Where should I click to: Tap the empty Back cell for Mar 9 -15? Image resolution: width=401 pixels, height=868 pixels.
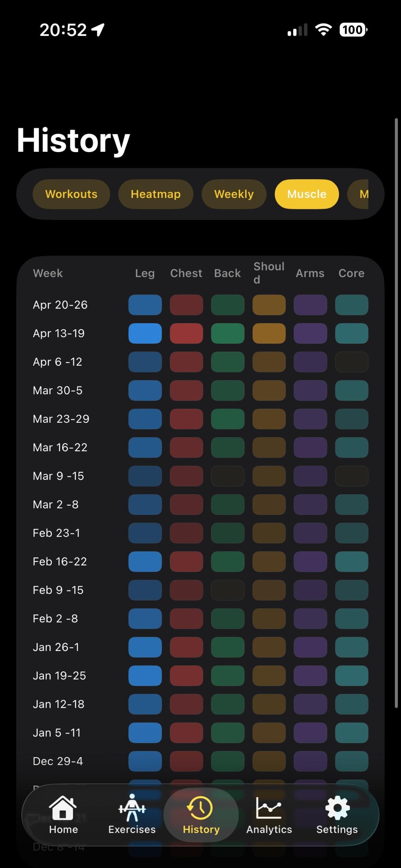228,476
